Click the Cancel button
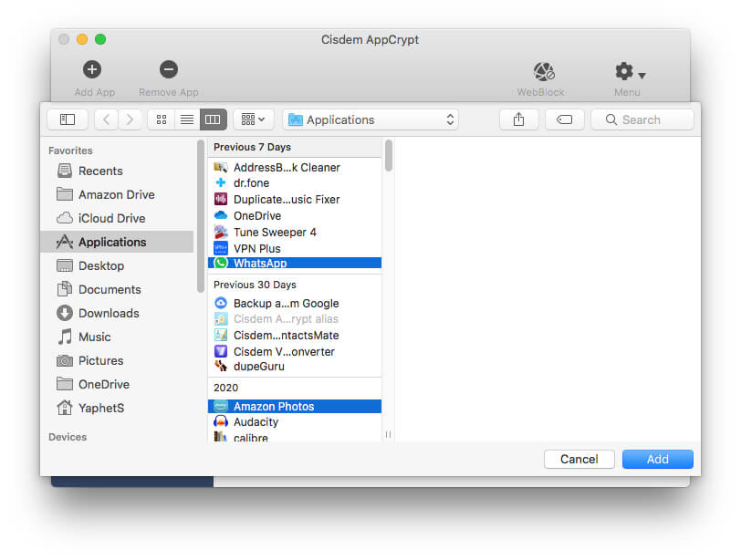The width and height of the screenshot is (741, 560). click(579, 459)
